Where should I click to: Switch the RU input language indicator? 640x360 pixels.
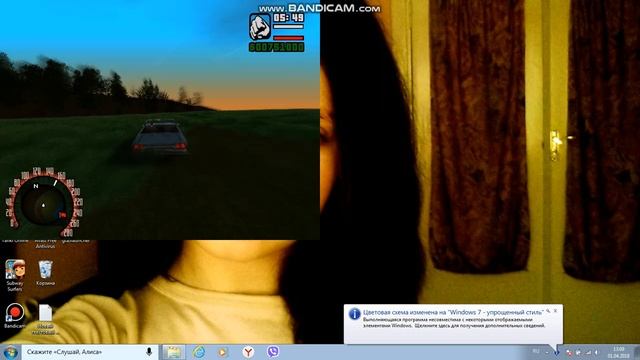[536, 352]
